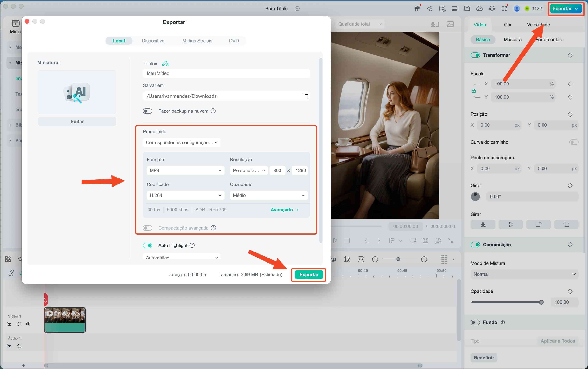Click Exportar in the export dialog
588x369 pixels.
click(x=308, y=275)
